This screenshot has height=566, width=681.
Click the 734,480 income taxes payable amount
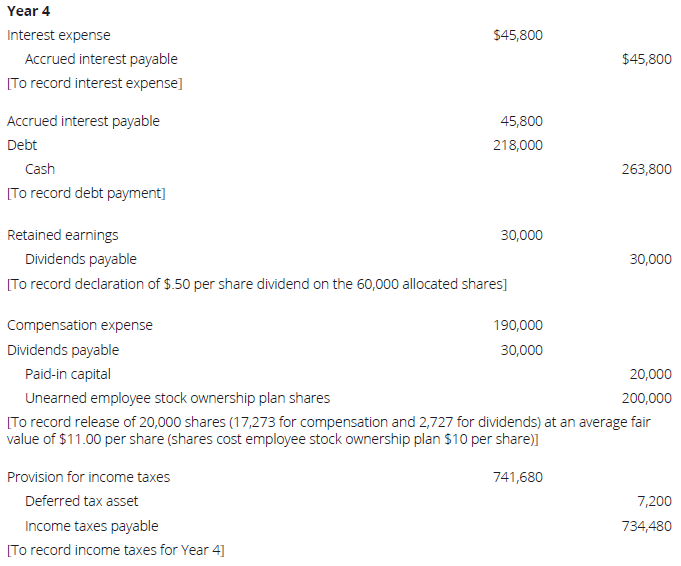(x=646, y=526)
